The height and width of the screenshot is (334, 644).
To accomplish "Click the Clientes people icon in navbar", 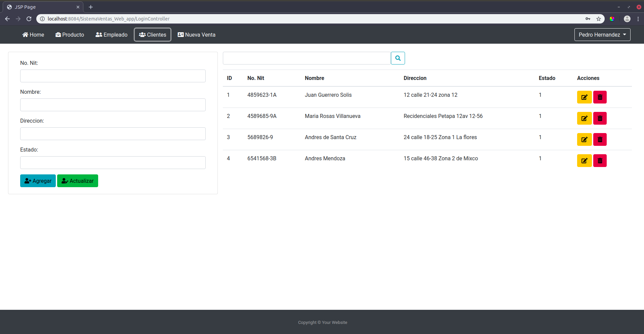I will click(x=143, y=35).
